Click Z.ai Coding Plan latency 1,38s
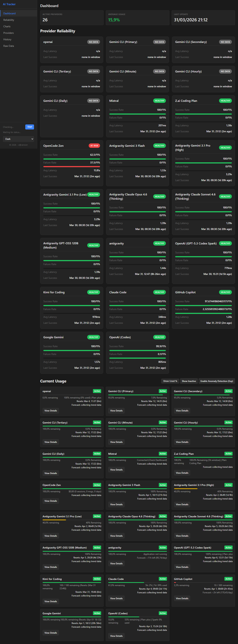238x644 pixels. [x=229, y=126]
